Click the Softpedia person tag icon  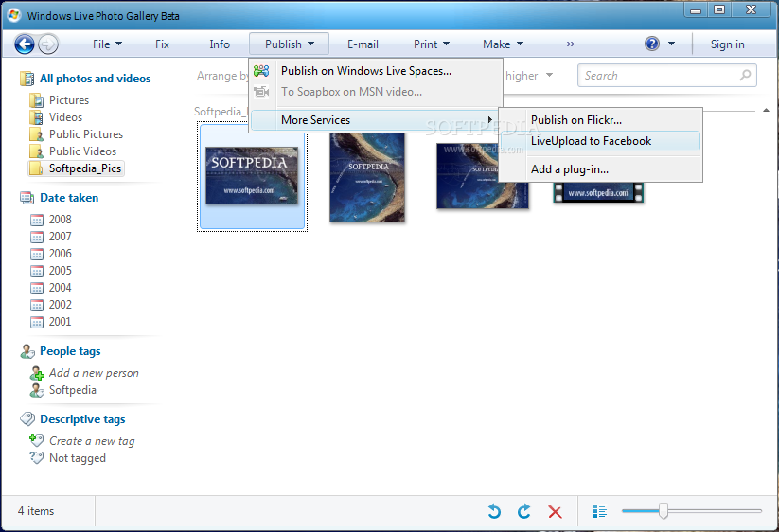point(37,390)
